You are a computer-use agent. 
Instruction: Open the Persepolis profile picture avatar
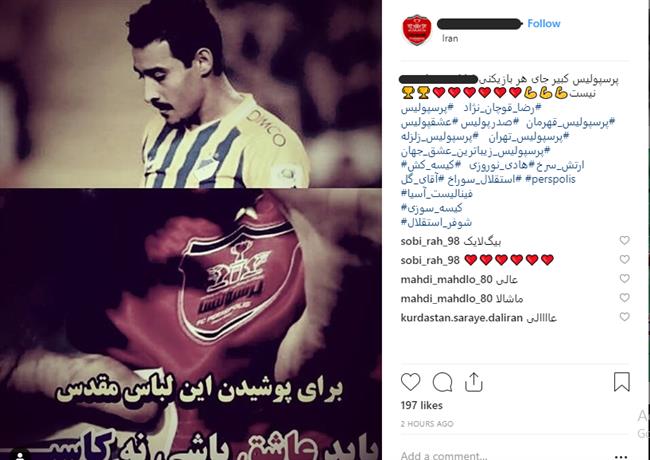tap(417, 30)
